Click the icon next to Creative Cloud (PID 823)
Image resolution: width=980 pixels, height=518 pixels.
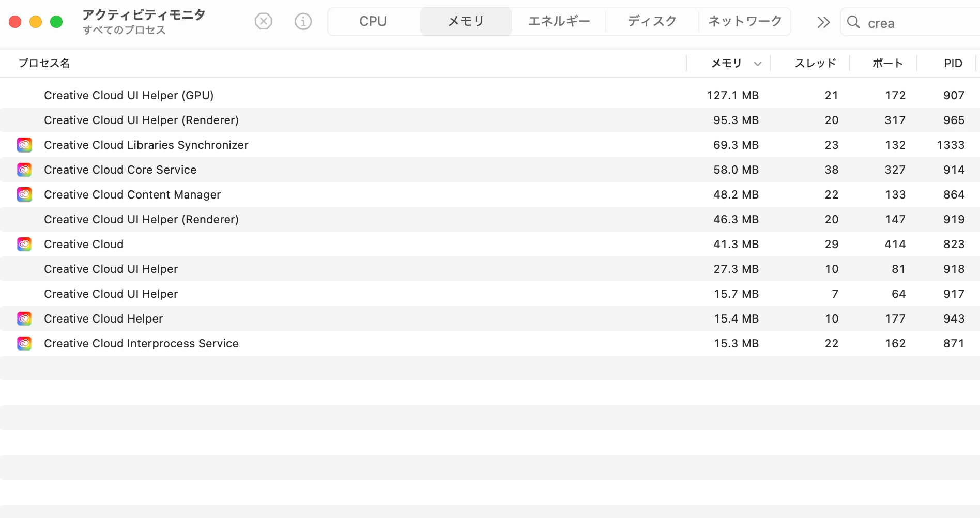(x=24, y=244)
